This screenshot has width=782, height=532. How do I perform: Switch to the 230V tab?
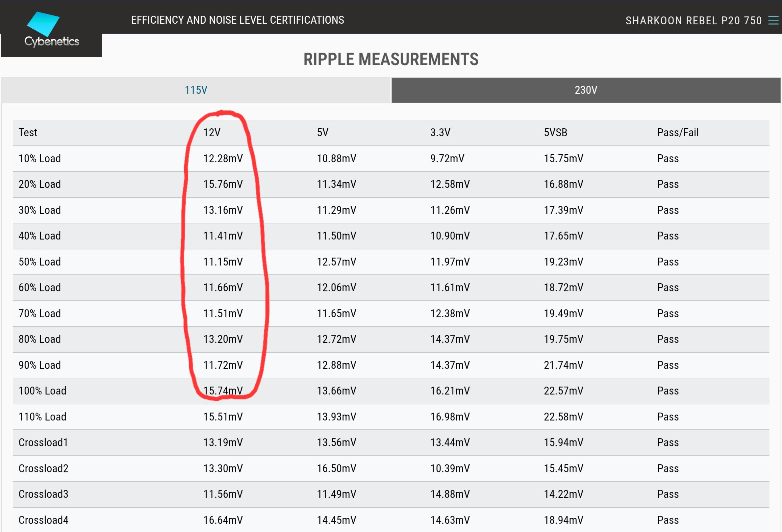coord(586,90)
